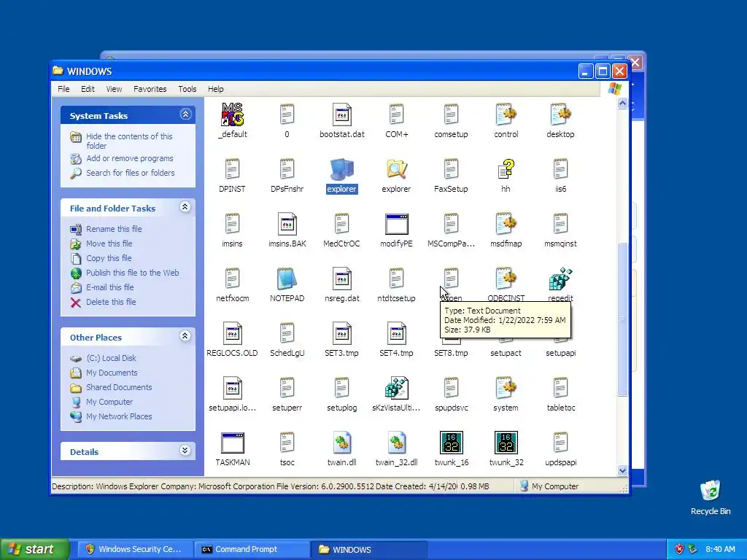
Task: Open the Edit menu
Action: pos(88,89)
